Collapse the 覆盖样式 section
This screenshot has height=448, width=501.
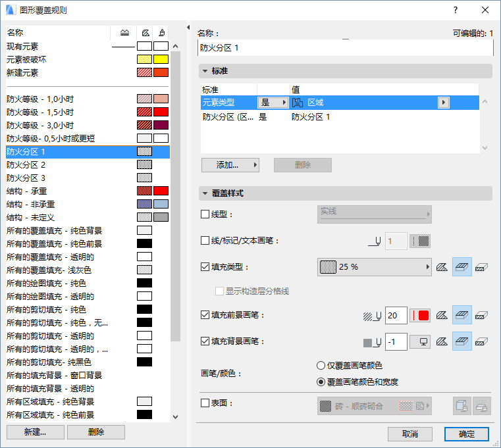205,193
